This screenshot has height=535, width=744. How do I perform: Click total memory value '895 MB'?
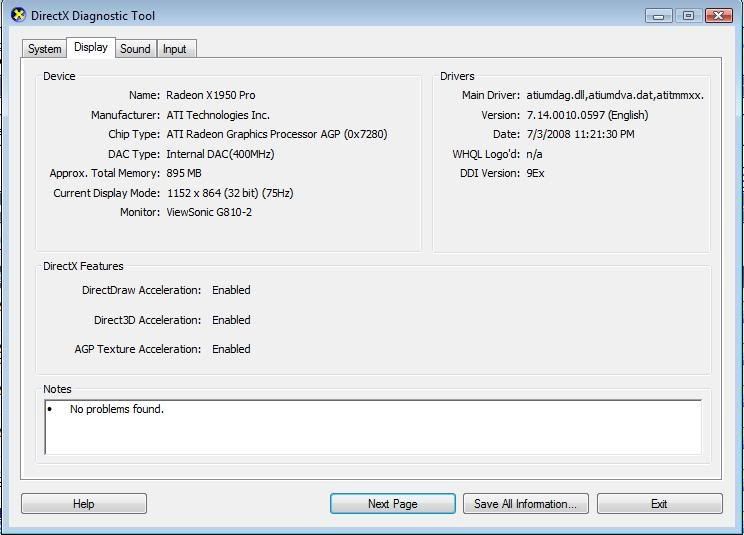184,173
